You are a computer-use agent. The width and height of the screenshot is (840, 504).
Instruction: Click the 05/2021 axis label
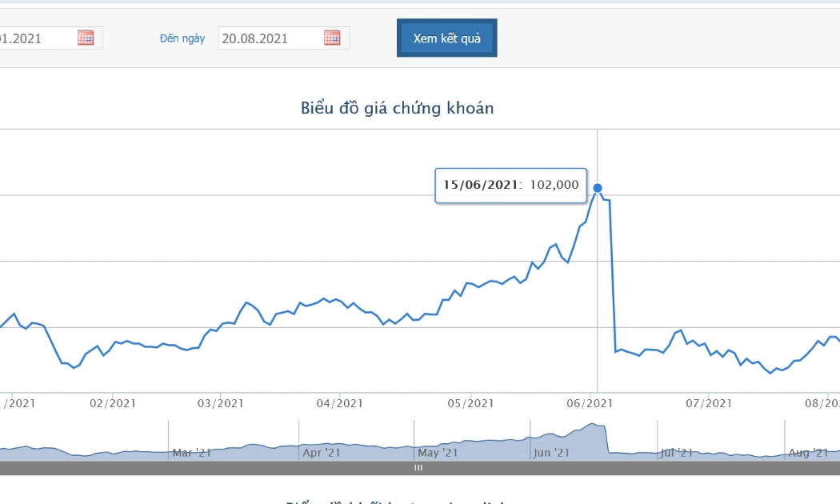pos(471,403)
